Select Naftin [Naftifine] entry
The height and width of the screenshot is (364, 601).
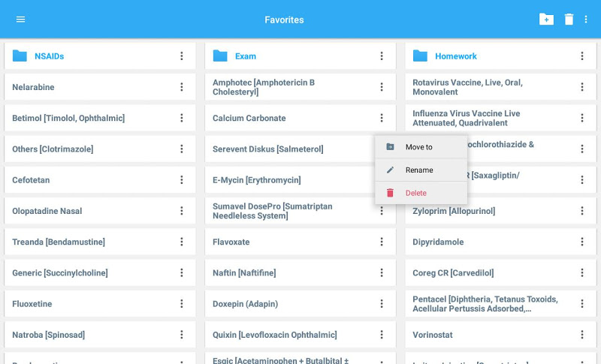click(x=300, y=273)
